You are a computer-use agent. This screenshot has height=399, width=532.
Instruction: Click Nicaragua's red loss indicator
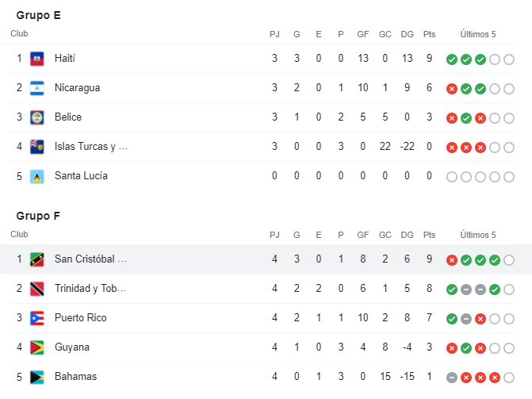coord(452,89)
